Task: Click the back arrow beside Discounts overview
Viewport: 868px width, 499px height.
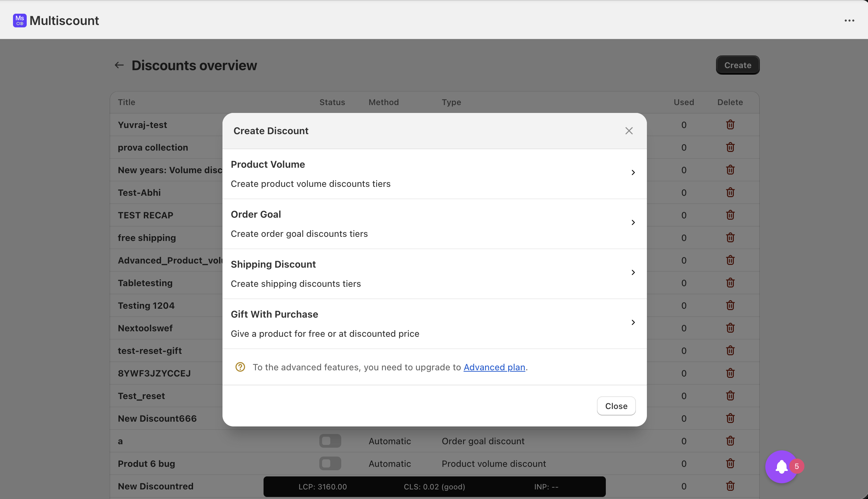Action: pyautogui.click(x=119, y=65)
